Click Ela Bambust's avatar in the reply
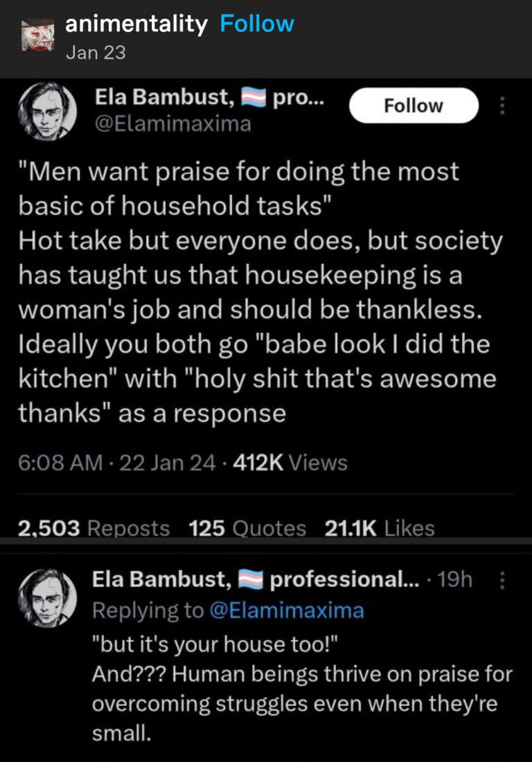The width and height of the screenshot is (532, 762). pos(47,598)
